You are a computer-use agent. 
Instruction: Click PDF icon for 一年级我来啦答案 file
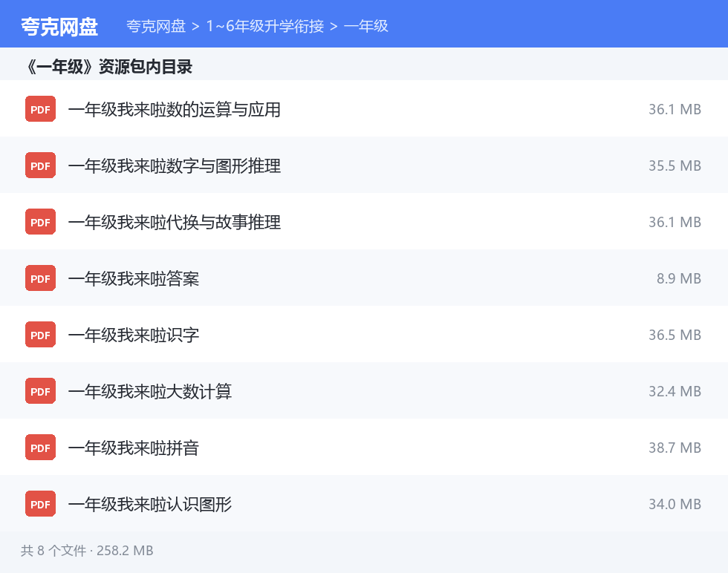click(x=40, y=278)
